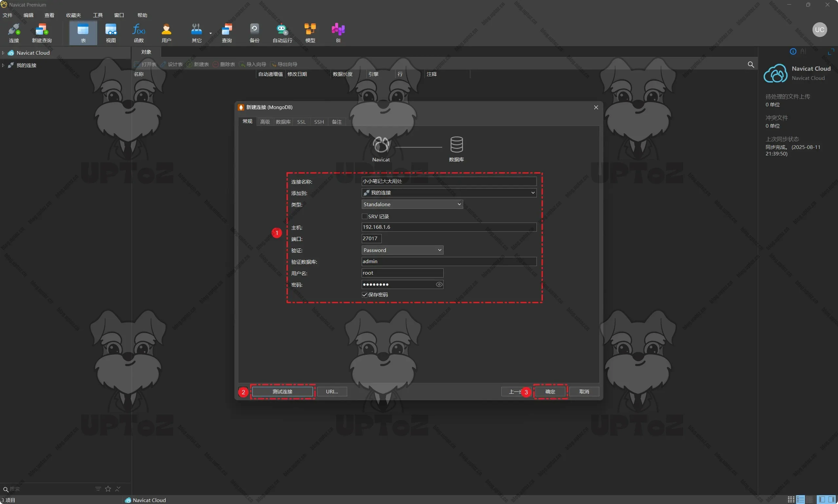This screenshot has height=504, width=838.
Task: Switch to the 备注 tab
Action: pyautogui.click(x=337, y=122)
